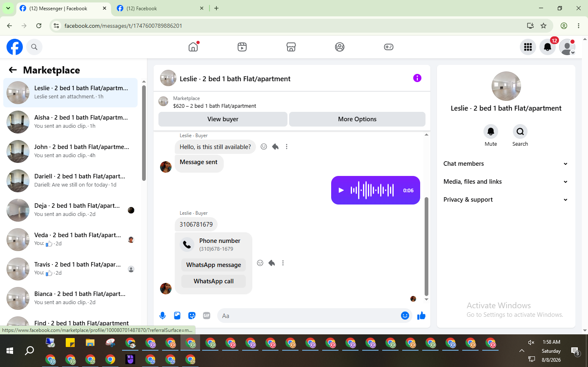Open Deja conversation in list
This screenshot has height=367, width=588.
(70, 210)
